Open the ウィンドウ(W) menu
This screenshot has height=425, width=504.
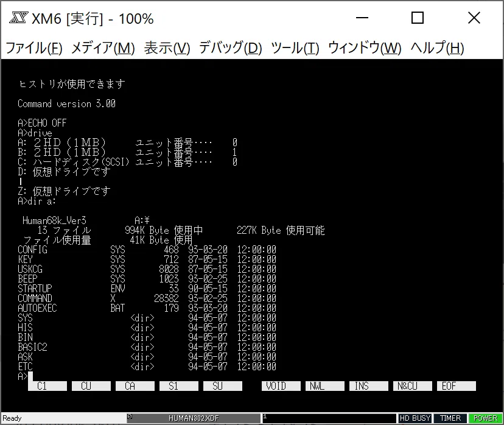[x=365, y=48]
